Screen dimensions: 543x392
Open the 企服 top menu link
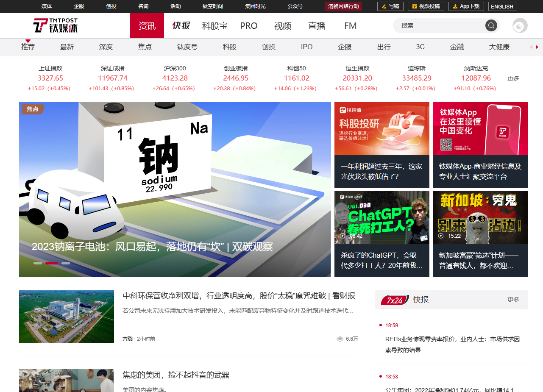pyautogui.click(x=79, y=6)
